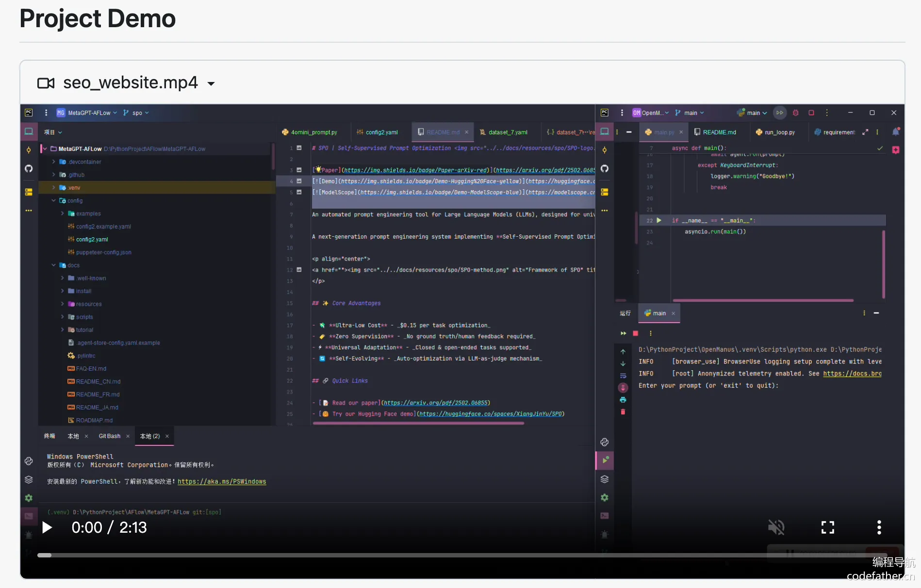Open the Project tool window in MetaGPT-AFLow IDE
The height and width of the screenshot is (588, 921).
[x=29, y=131]
